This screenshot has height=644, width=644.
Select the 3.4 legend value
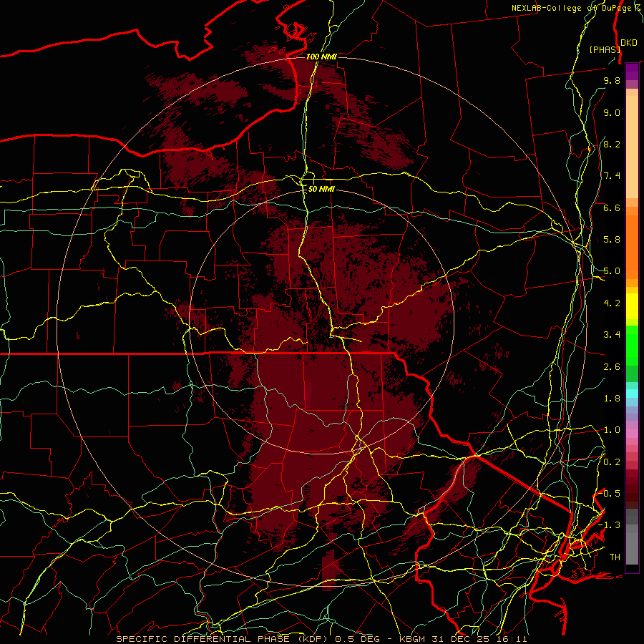pyautogui.click(x=612, y=335)
